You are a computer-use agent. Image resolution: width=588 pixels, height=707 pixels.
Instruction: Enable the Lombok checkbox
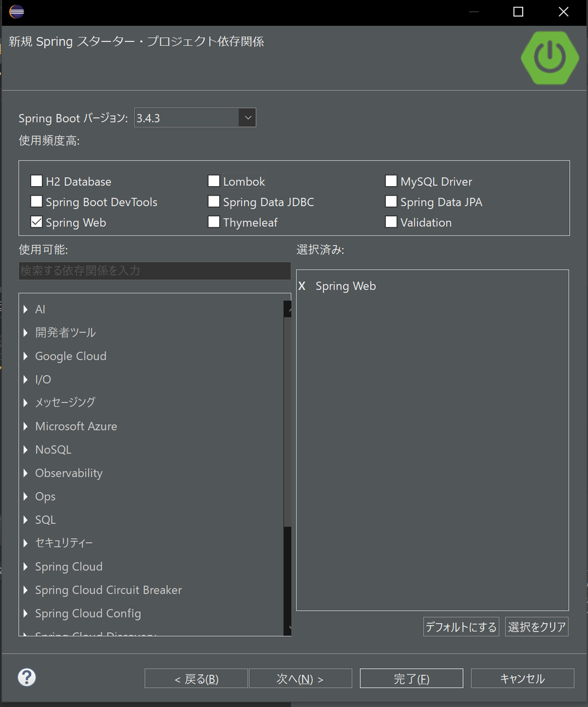(x=214, y=181)
